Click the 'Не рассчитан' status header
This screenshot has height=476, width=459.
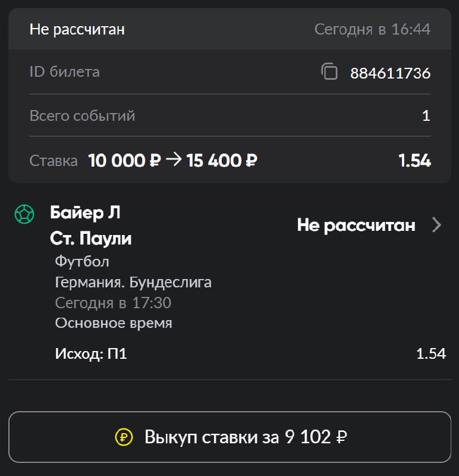[77, 29]
